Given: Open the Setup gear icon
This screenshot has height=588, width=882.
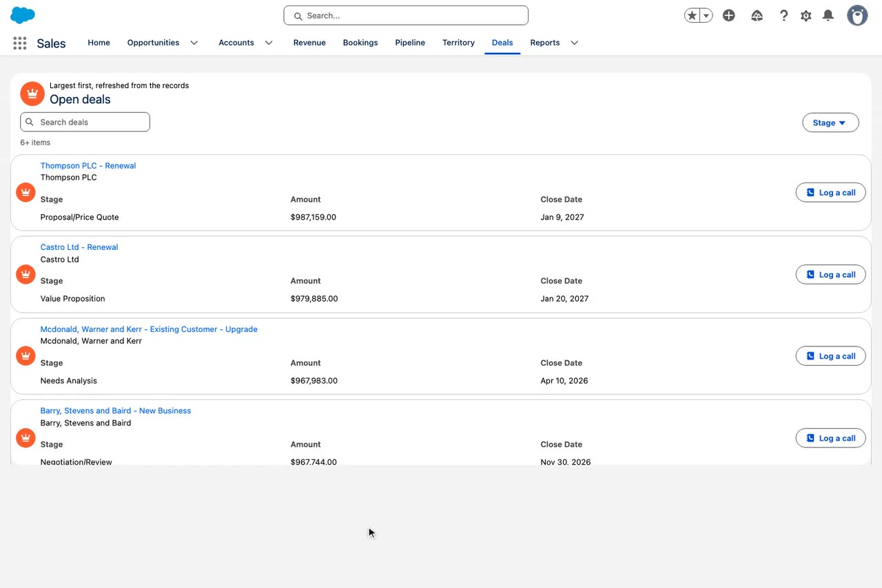Looking at the screenshot, I should pyautogui.click(x=806, y=15).
